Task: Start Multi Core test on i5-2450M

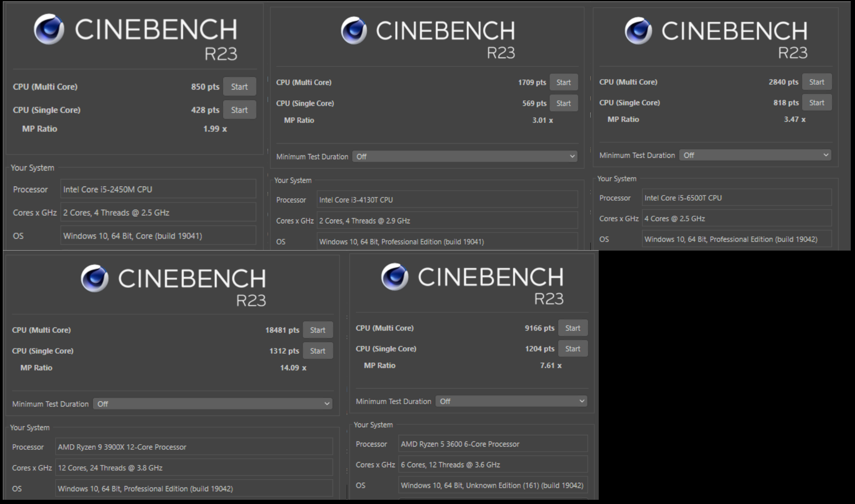Action: pyautogui.click(x=240, y=87)
